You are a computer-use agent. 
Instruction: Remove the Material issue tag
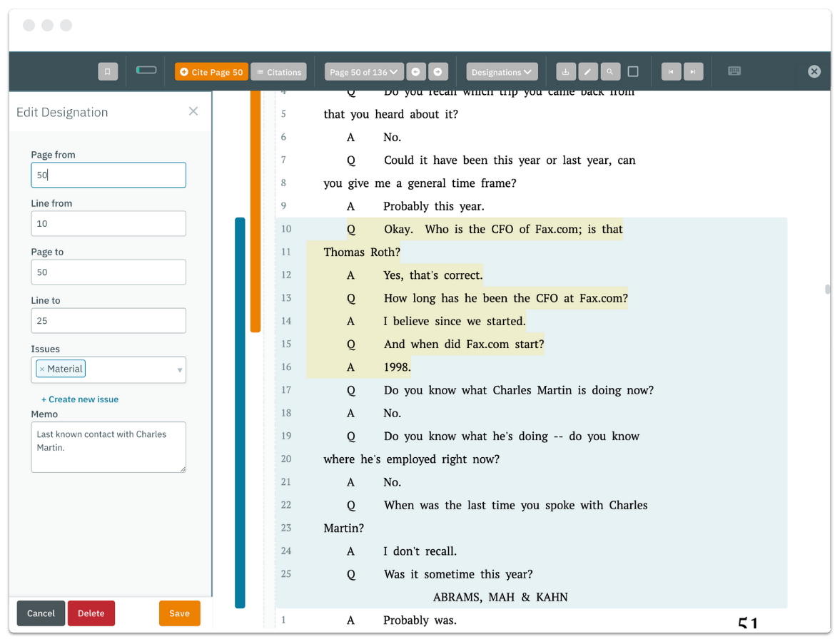click(x=43, y=369)
